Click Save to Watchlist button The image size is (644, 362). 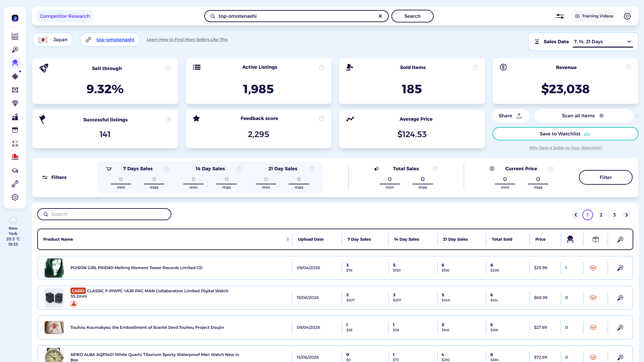coord(565,134)
